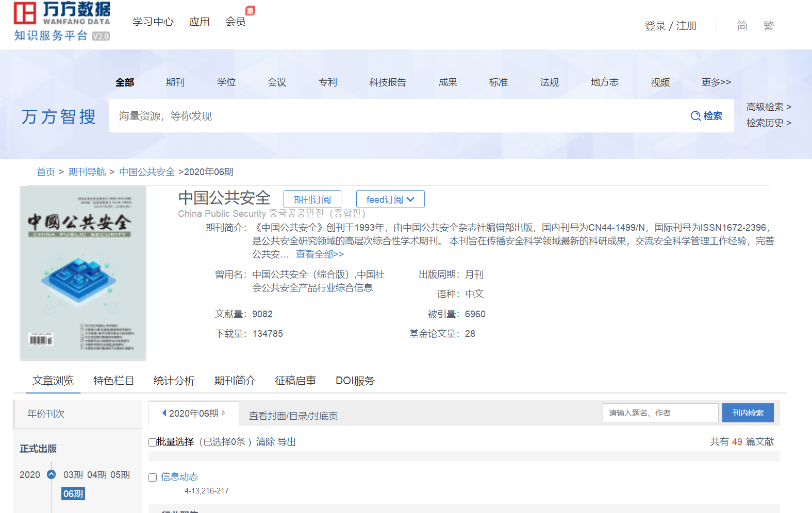Image resolution: width=812 pixels, height=513 pixels.
Task: Expand the feed订阅 dropdown
Action: tap(390, 199)
